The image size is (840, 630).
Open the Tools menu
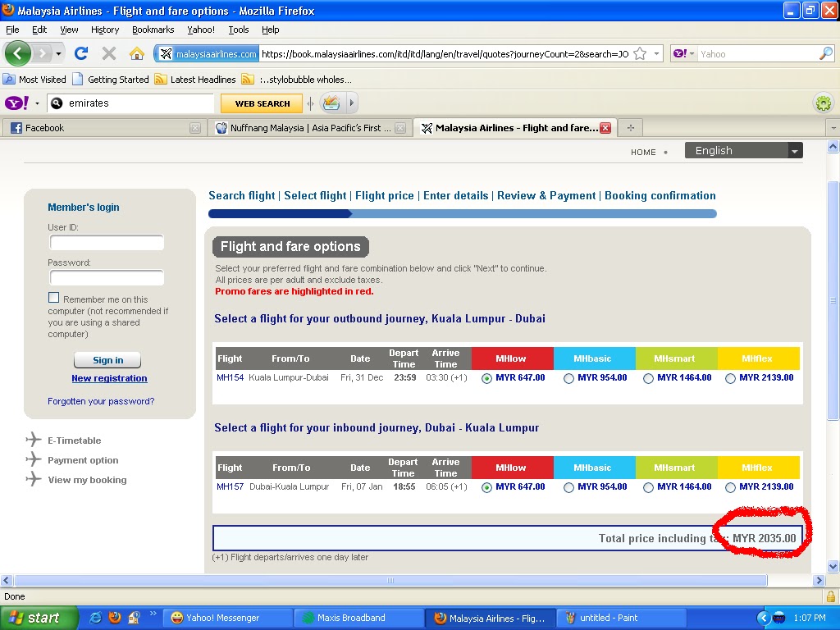point(239,30)
